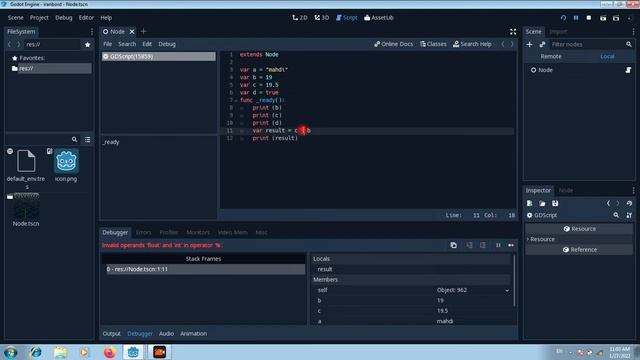This screenshot has height=360, width=640.
Task: Toggle distraction-free fullscreen mode
Action: tap(513, 31)
